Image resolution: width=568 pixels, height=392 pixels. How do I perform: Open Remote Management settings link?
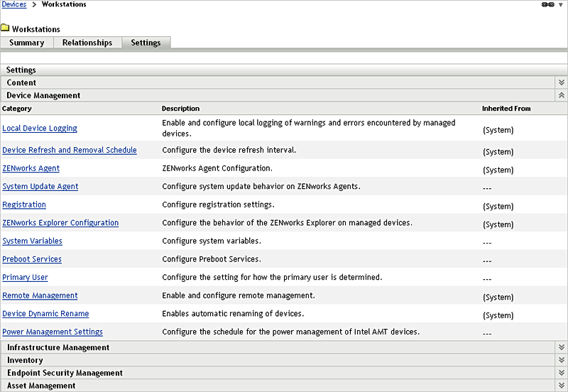pyautogui.click(x=40, y=295)
